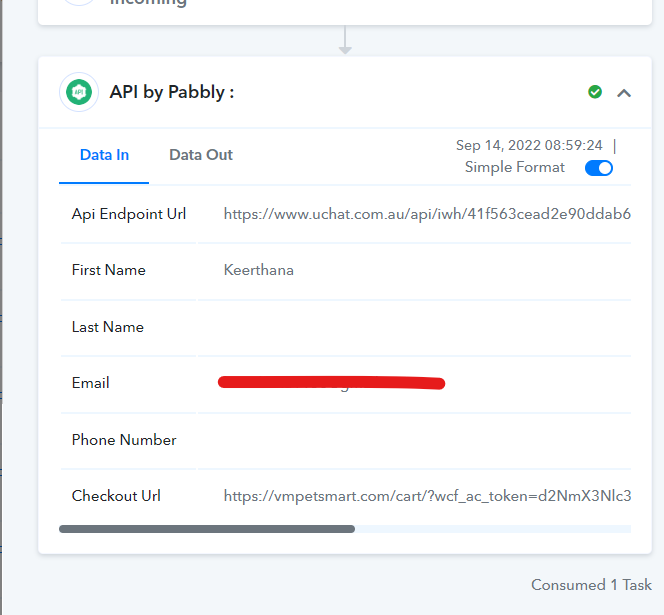Select the timestamp Sep 14, 2022 08:59:24

coord(529,145)
